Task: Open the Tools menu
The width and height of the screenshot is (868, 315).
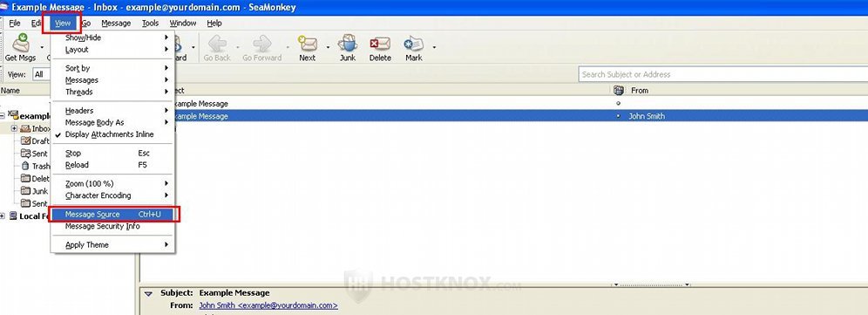Action: 150,23
